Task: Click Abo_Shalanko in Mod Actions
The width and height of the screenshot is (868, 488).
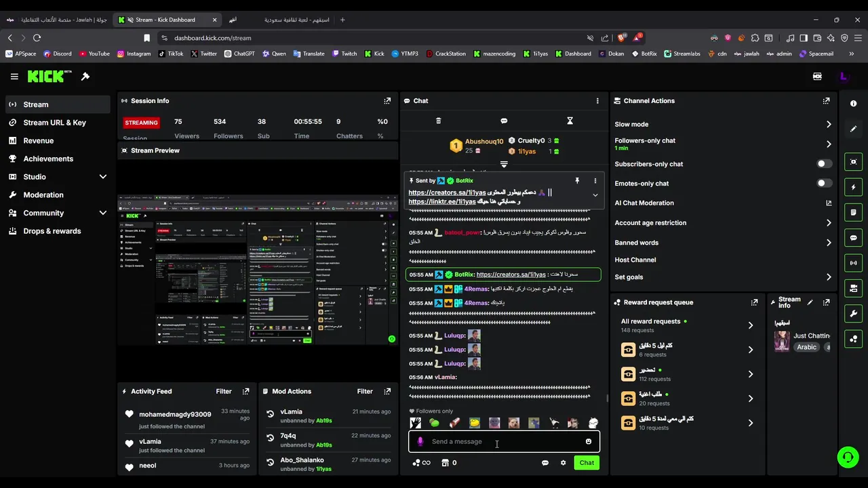Action: [x=302, y=460]
